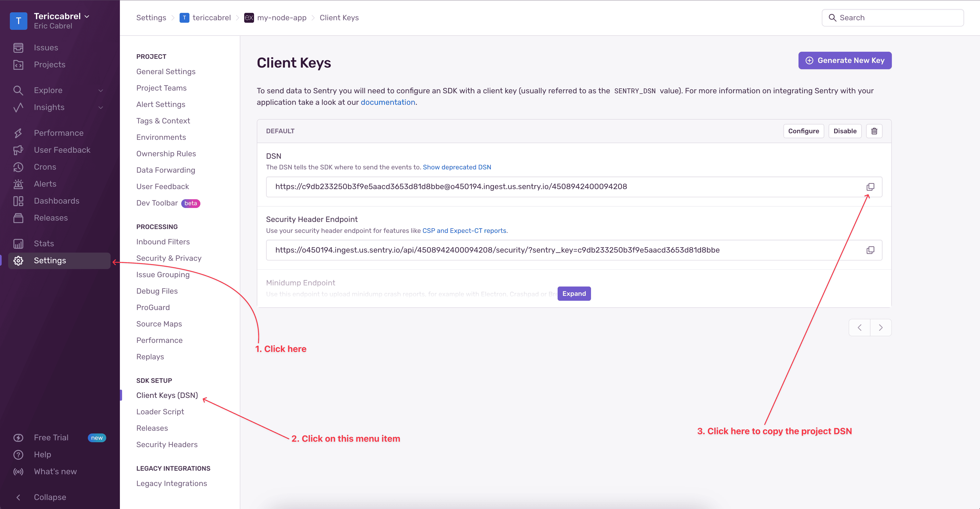Open the Dashboards panel

56,201
